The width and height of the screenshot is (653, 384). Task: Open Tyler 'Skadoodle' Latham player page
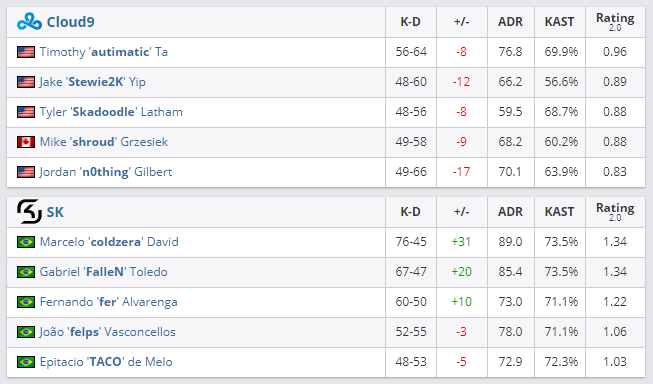pos(111,112)
